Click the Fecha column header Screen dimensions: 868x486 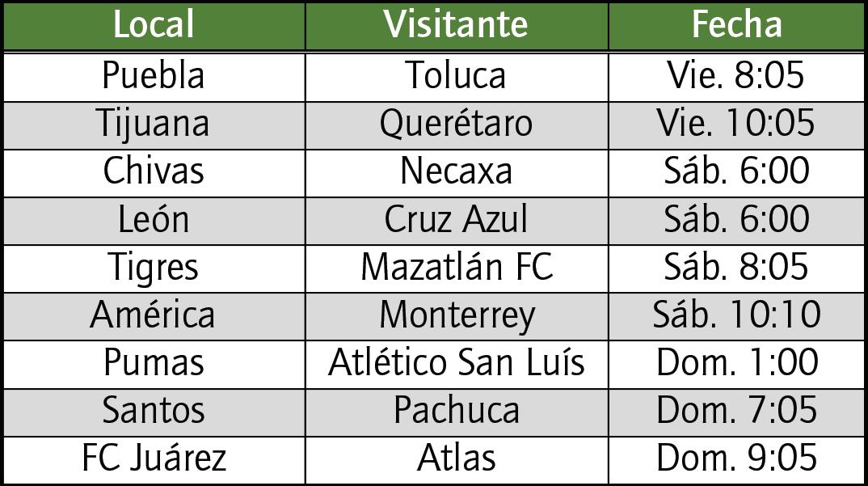(736, 26)
